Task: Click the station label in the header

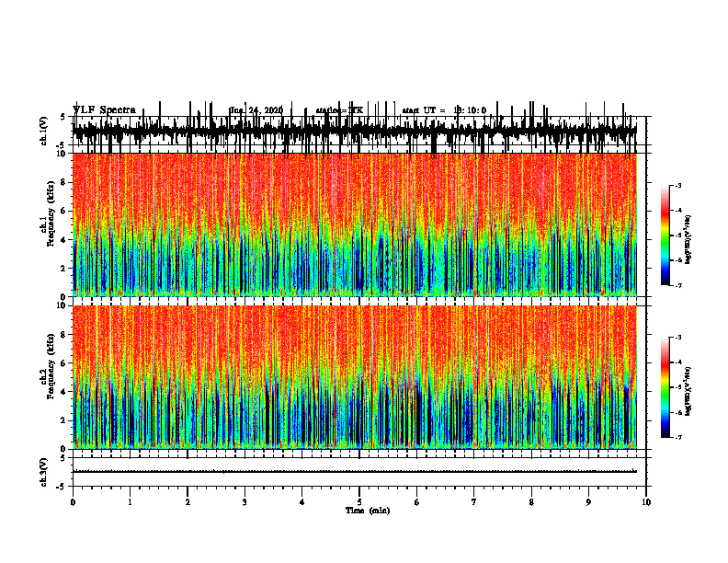Action: coord(339,110)
